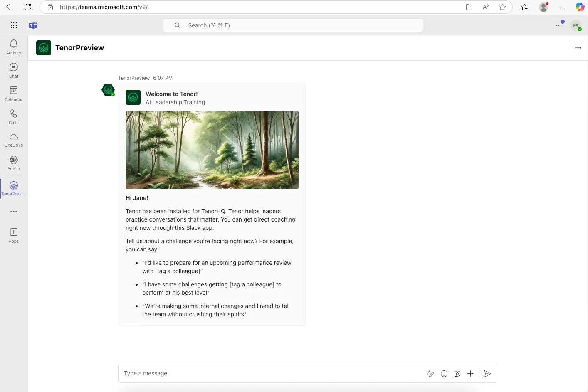The image size is (588, 392).
Task: Open the Admin app in the sidebar
Action: pos(14,163)
